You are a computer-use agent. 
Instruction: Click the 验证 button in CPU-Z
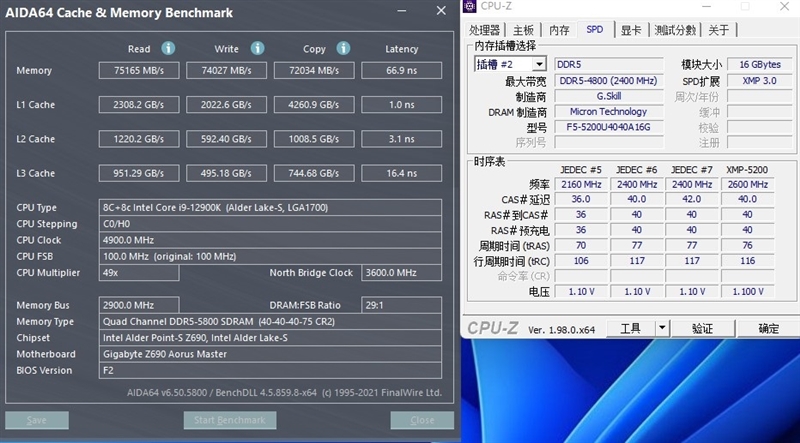[x=702, y=328]
